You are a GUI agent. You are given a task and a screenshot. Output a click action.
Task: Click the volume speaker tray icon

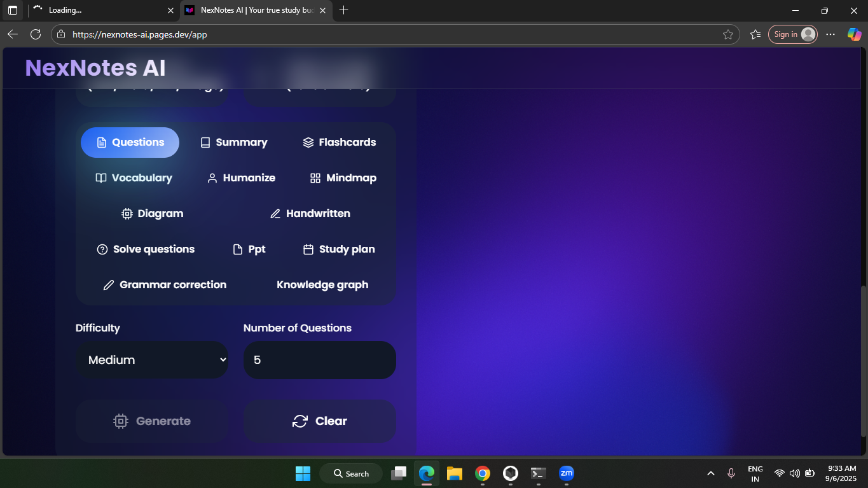coord(795,473)
